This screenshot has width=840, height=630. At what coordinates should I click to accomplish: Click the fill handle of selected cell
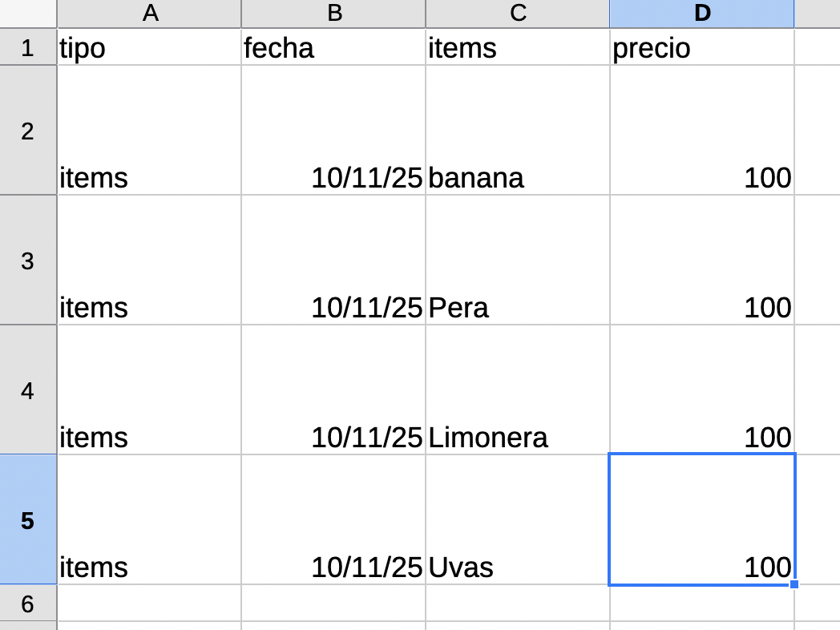pos(794,584)
